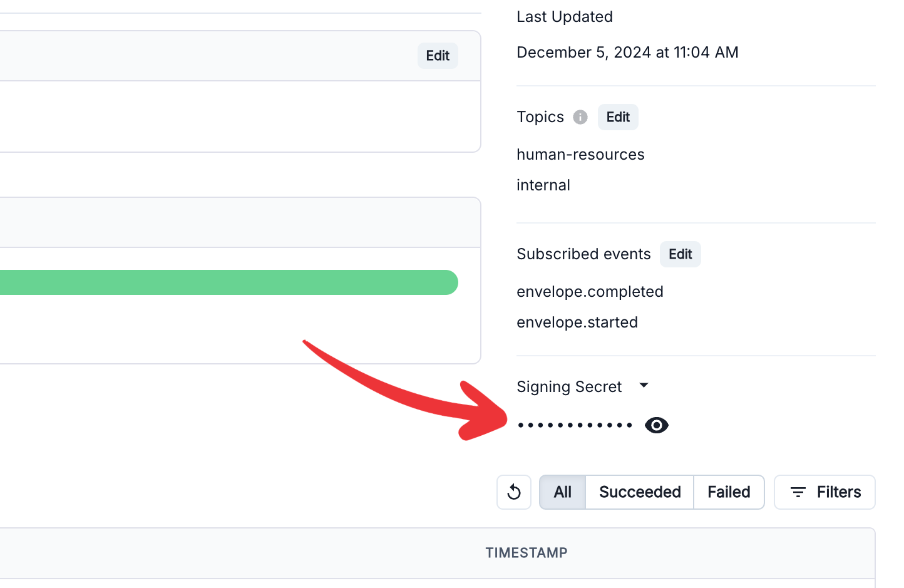Image resolution: width=904 pixels, height=588 pixels.
Task: Click the info icon next to Topics
Action: (580, 117)
